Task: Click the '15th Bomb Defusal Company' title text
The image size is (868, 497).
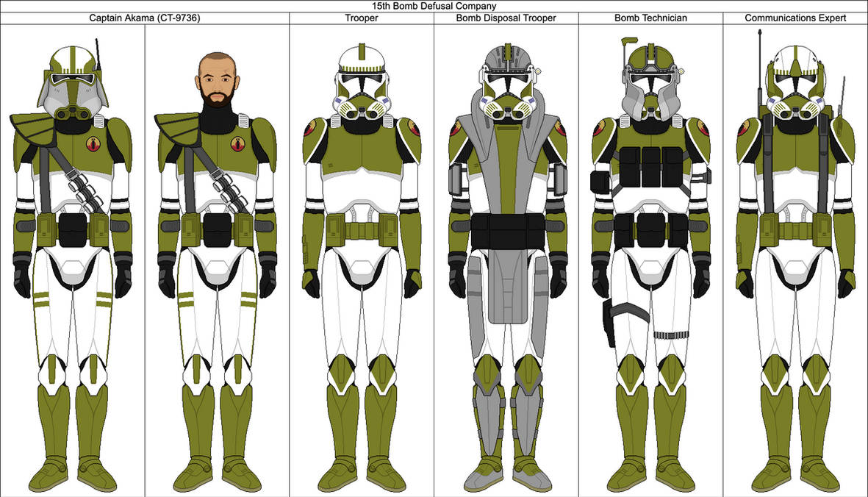Action: (x=434, y=6)
